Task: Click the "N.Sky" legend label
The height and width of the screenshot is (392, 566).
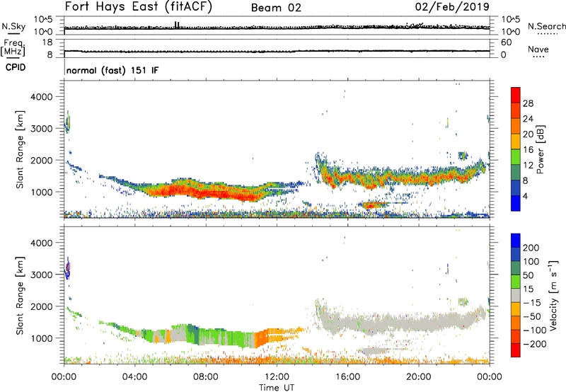Action: (x=13, y=26)
